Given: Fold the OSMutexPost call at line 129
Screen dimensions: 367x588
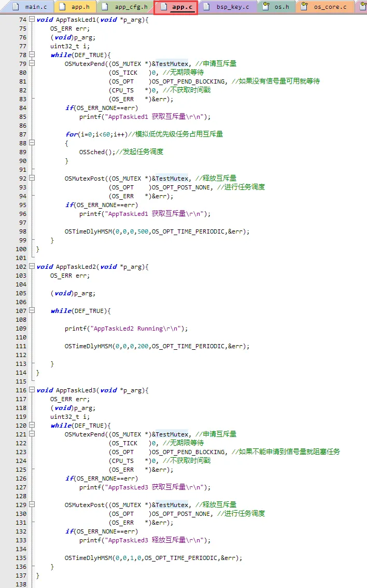Looking at the screenshot, I should click(x=32, y=505).
